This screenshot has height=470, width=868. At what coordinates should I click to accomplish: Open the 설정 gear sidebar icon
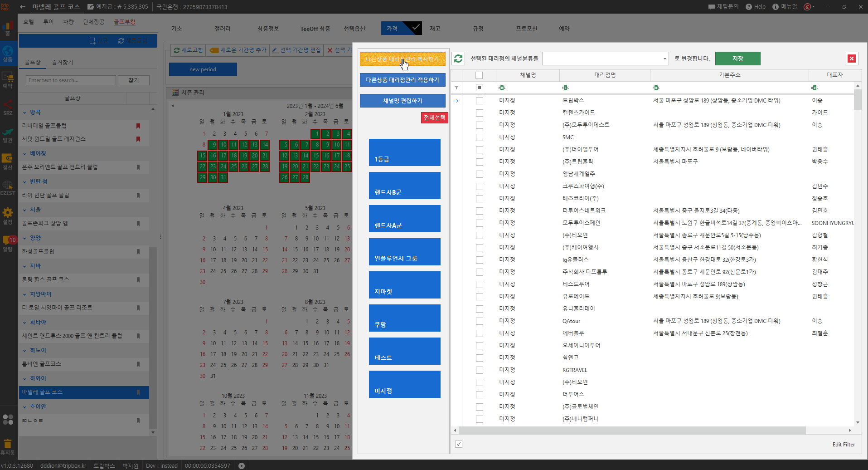tap(8, 215)
